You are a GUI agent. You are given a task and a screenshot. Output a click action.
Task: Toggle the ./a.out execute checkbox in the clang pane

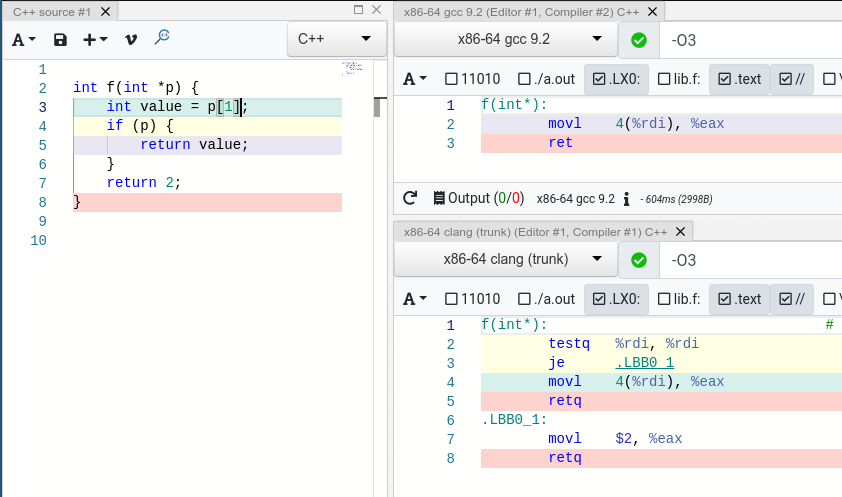525,299
